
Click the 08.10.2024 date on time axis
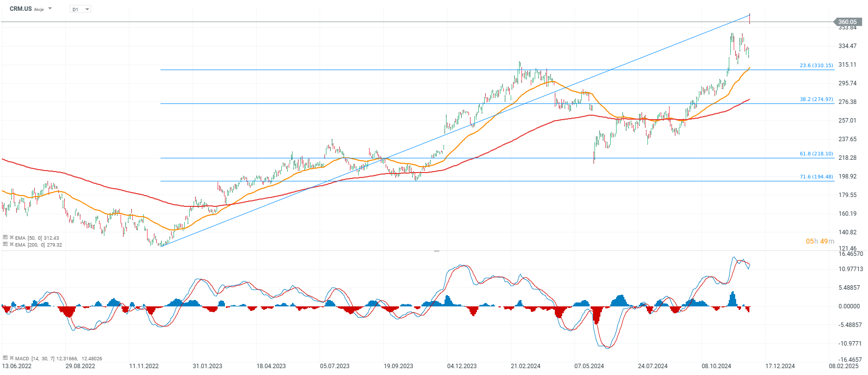click(716, 366)
